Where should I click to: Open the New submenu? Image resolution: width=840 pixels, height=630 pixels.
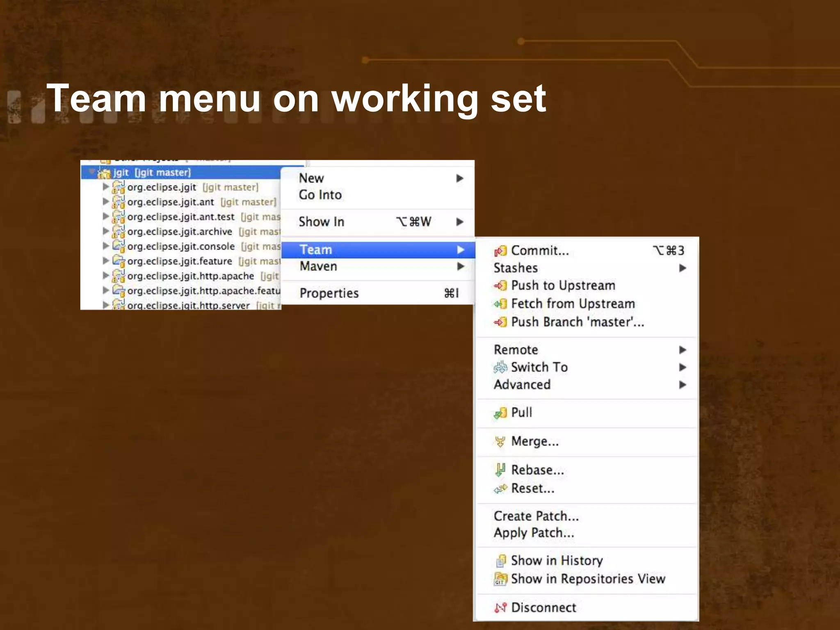pyautogui.click(x=378, y=178)
